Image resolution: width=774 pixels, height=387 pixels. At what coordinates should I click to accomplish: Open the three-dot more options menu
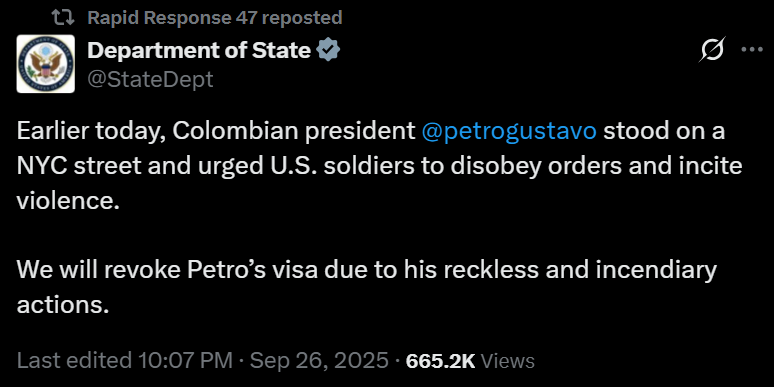point(752,49)
